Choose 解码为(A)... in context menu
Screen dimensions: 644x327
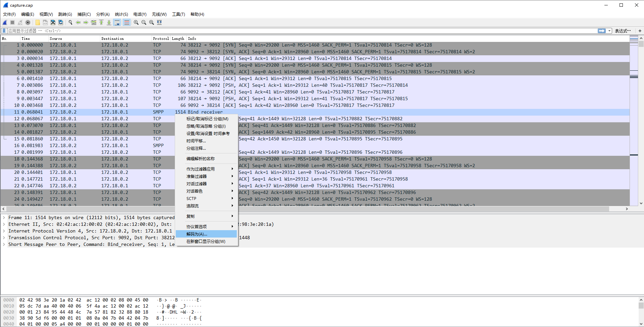pos(206,234)
